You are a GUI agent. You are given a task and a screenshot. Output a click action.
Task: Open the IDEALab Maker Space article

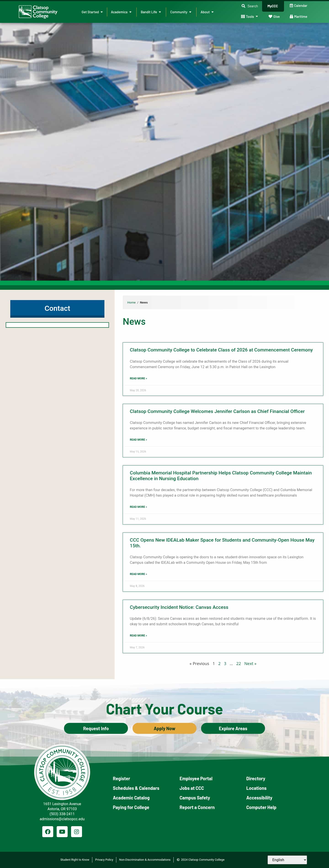click(x=222, y=543)
